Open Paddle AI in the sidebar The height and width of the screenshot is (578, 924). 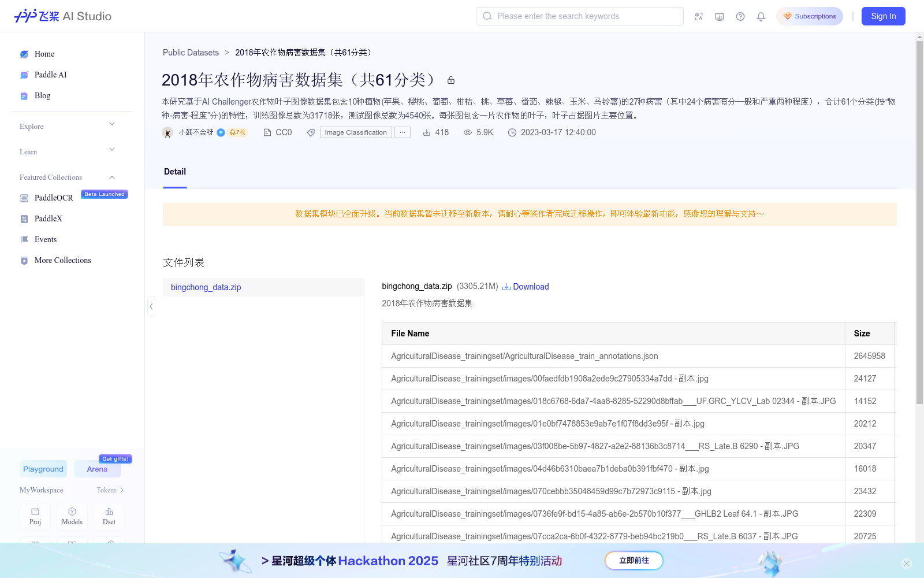[x=51, y=75]
